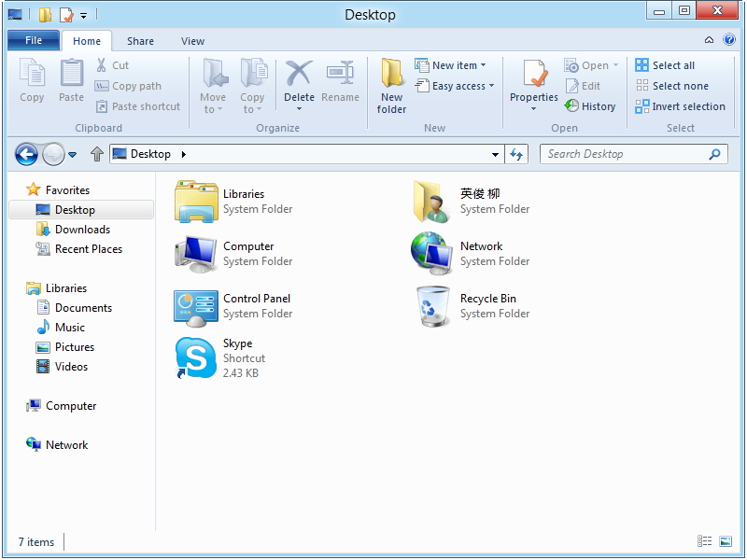Click the search magnifier icon
This screenshot has width=747, height=560.
[x=714, y=154]
